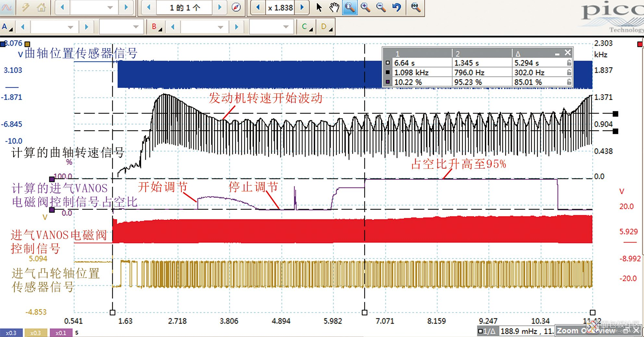Activate the hand pan tool

click(334, 7)
